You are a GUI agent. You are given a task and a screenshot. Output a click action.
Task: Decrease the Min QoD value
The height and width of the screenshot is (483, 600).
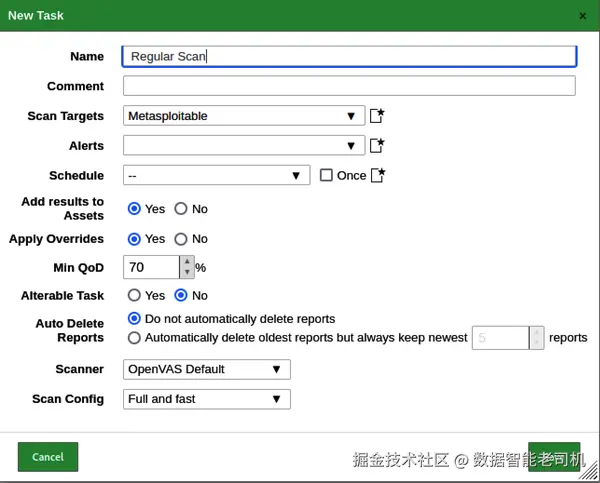187,272
